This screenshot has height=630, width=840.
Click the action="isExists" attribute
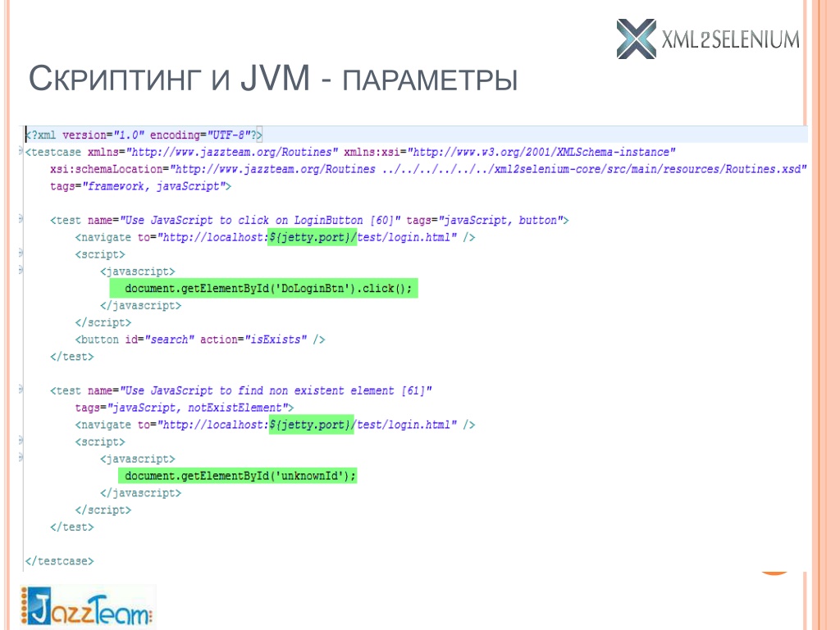point(253,340)
